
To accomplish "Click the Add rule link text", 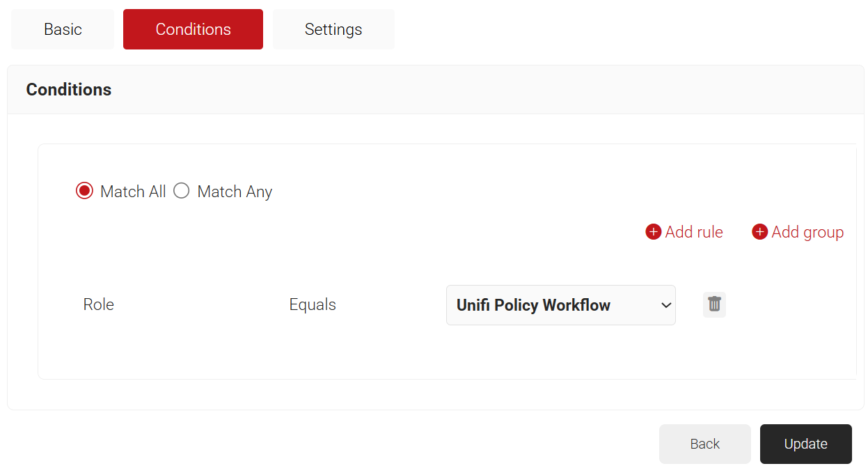I will pos(694,232).
